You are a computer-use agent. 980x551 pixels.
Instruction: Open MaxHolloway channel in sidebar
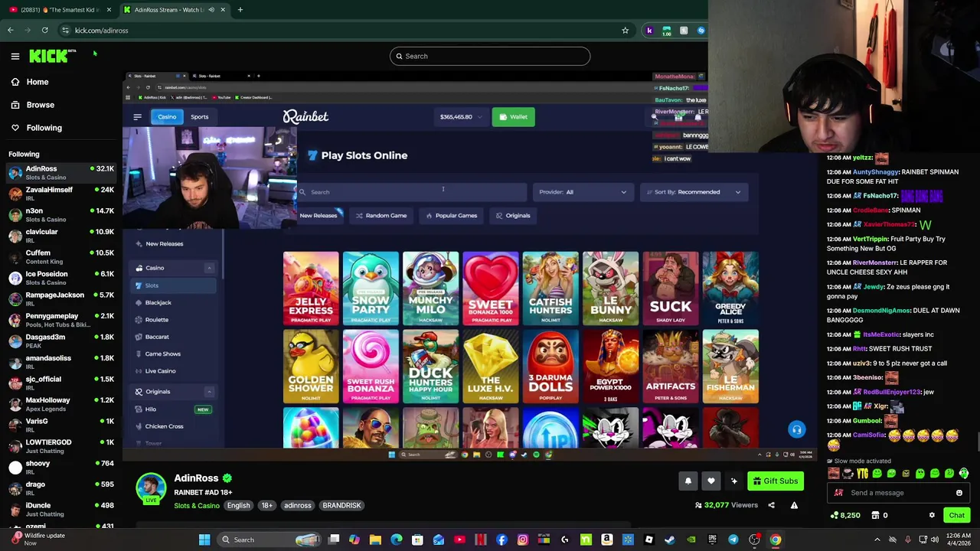coord(61,404)
